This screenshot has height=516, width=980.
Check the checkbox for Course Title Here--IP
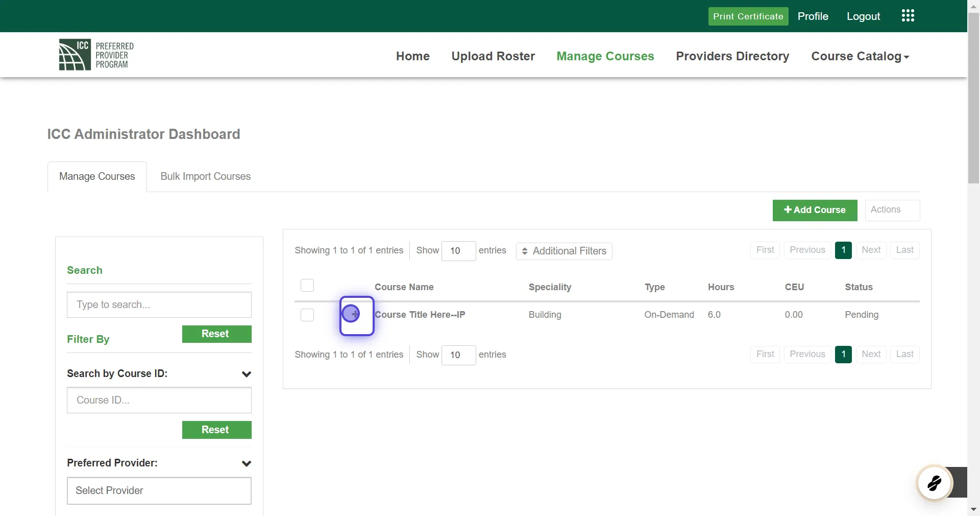click(x=307, y=315)
